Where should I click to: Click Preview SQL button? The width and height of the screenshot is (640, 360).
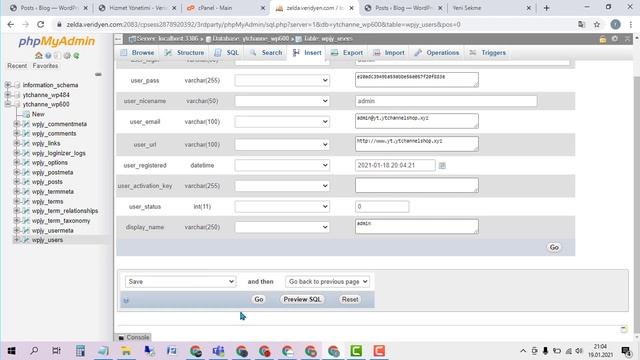click(302, 299)
